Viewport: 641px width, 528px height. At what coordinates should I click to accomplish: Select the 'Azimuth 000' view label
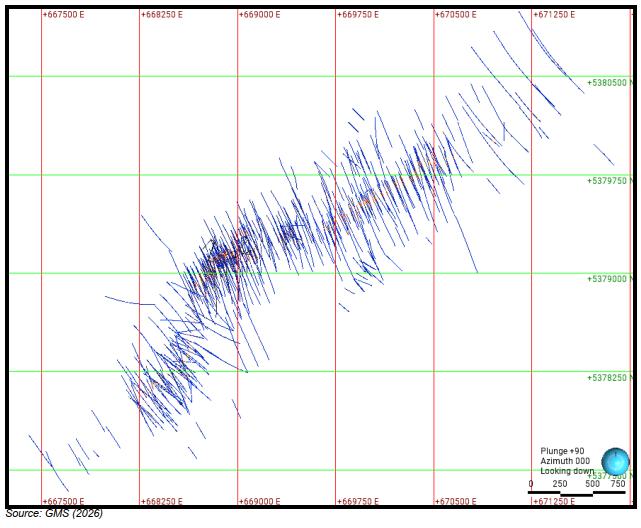pyautogui.click(x=565, y=461)
